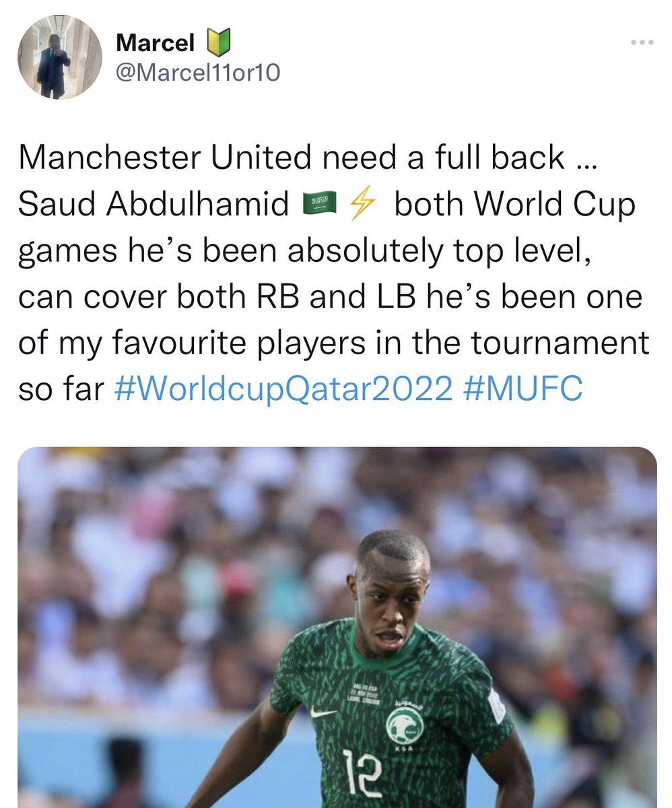Open the #MUFC hashtag
672x808 pixels.
(x=523, y=389)
